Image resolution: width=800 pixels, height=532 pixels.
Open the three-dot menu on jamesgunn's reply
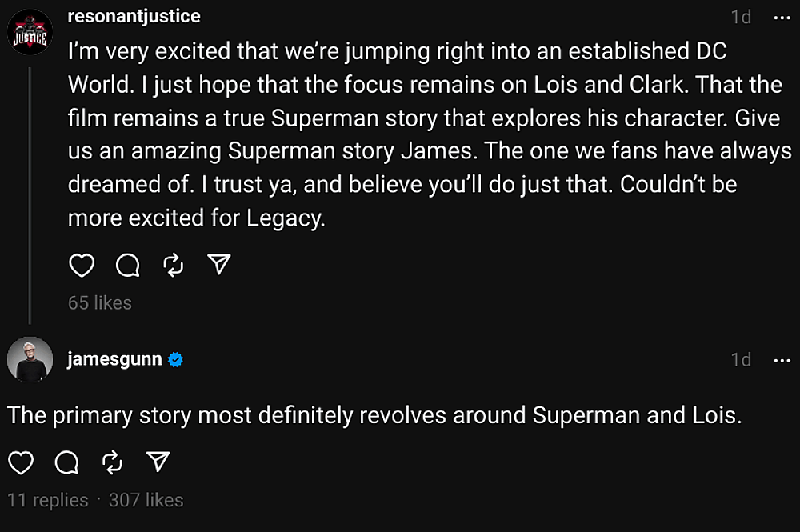point(782,360)
